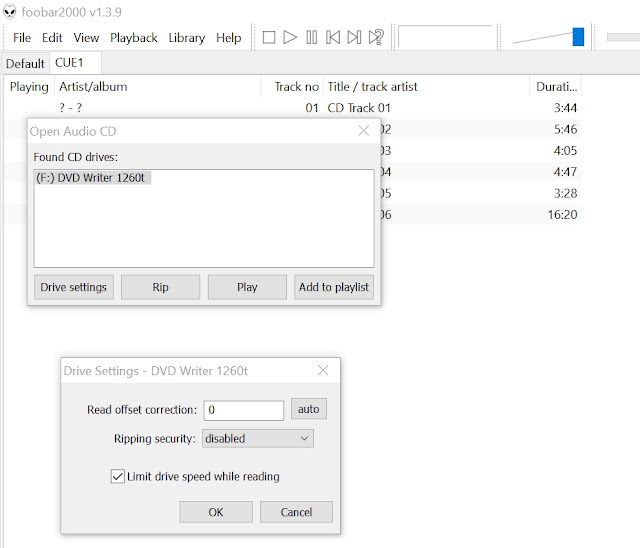Click the Random playback icon
This screenshot has height=548, width=640.
pos(376,38)
